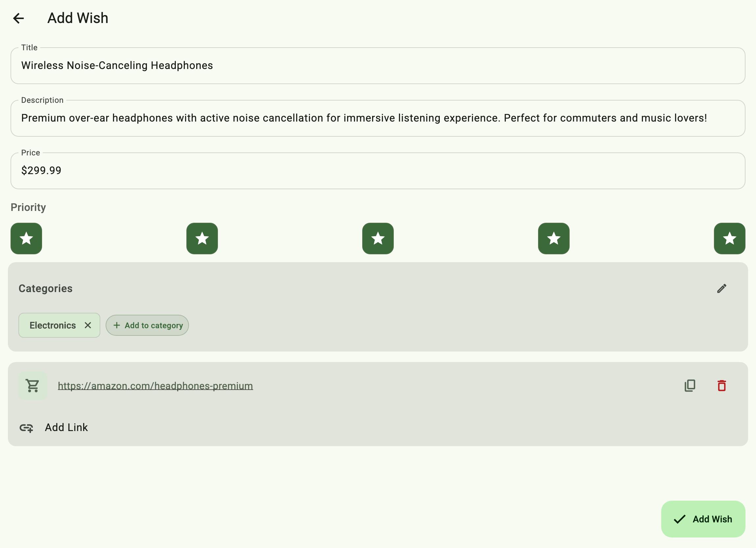Image resolution: width=756 pixels, height=548 pixels.
Task: Click the Add Wish confirm button
Action: click(703, 519)
